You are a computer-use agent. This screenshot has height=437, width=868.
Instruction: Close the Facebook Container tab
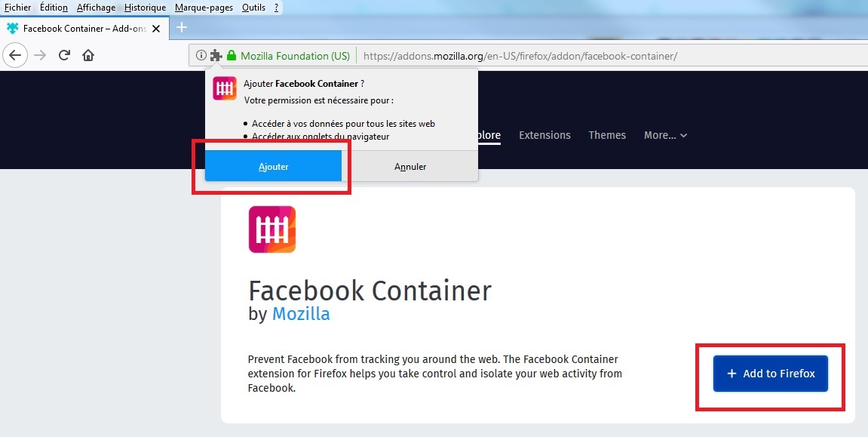(156, 29)
